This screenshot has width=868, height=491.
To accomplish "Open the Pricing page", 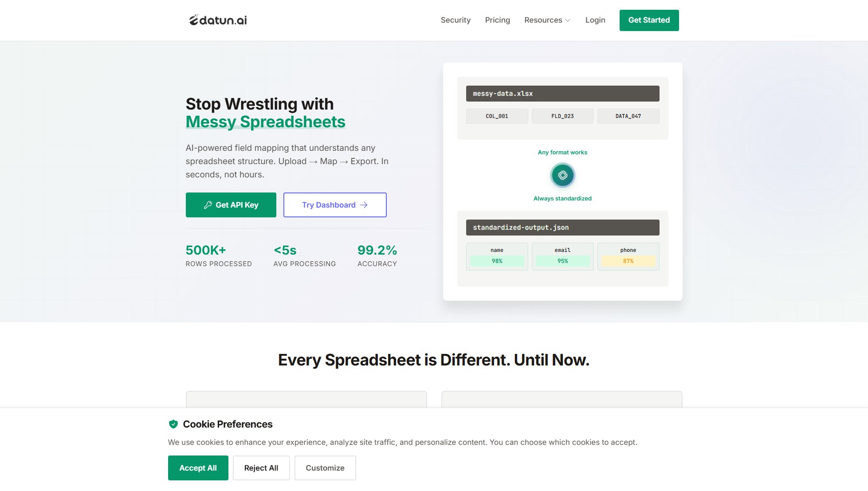I will [497, 20].
